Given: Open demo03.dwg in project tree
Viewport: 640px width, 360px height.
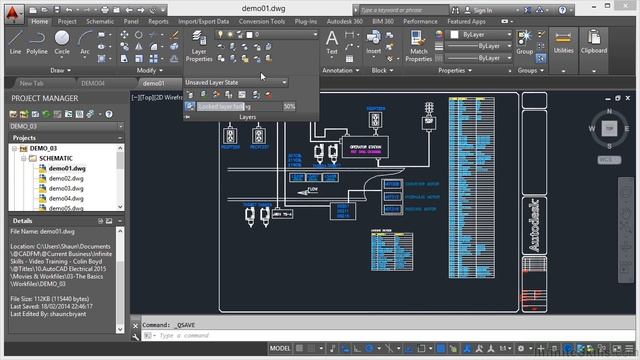Looking at the screenshot, I should 66,189.
